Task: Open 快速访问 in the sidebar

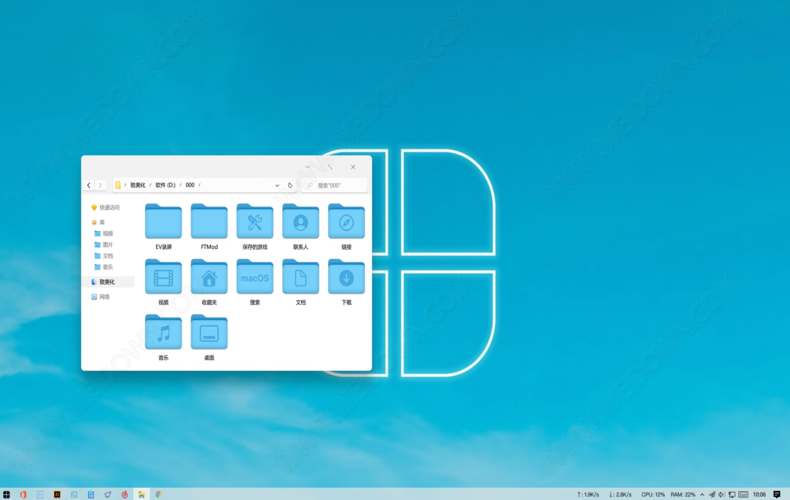Action: (x=105, y=208)
